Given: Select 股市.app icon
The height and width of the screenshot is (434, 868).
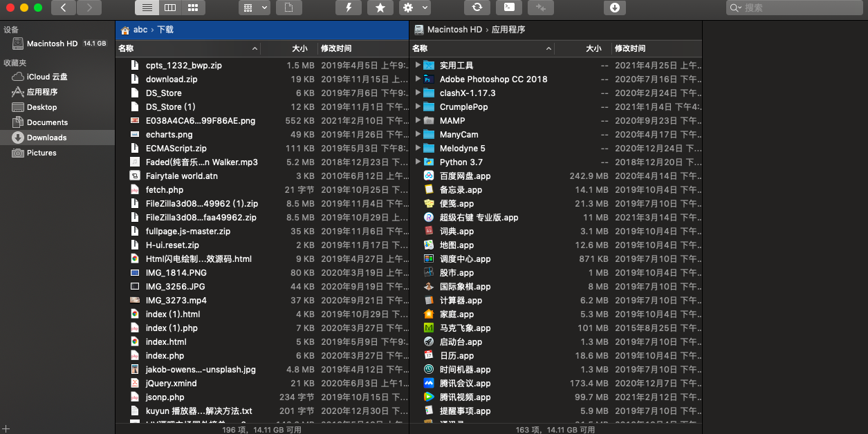Looking at the screenshot, I should pyautogui.click(x=429, y=272).
